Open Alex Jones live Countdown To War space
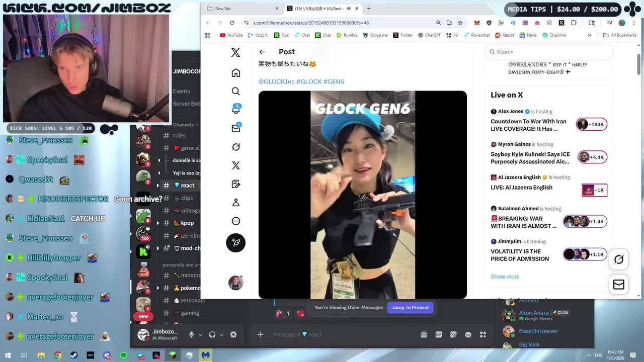 pyautogui.click(x=549, y=121)
